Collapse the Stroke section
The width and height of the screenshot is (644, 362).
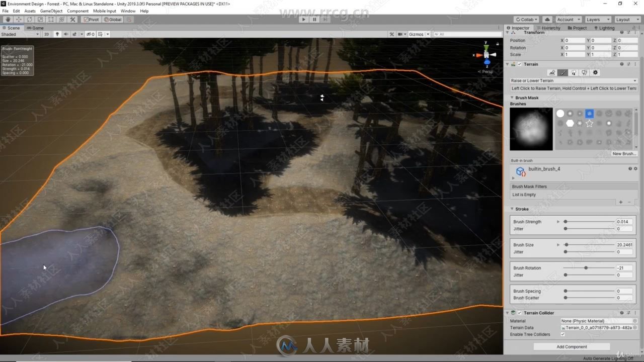click(512, 209)
